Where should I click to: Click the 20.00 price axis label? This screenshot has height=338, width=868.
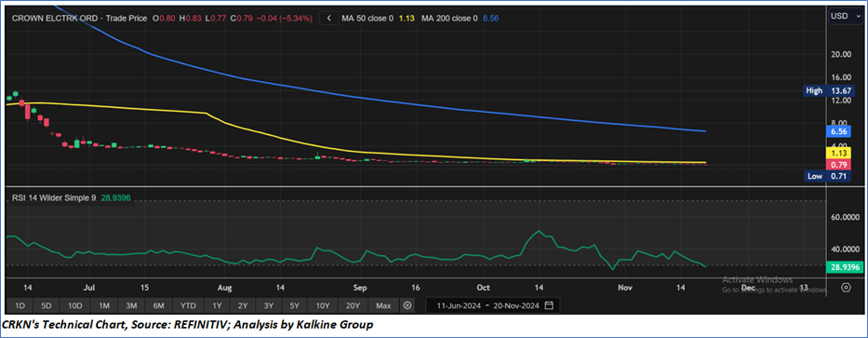(840, 54)
